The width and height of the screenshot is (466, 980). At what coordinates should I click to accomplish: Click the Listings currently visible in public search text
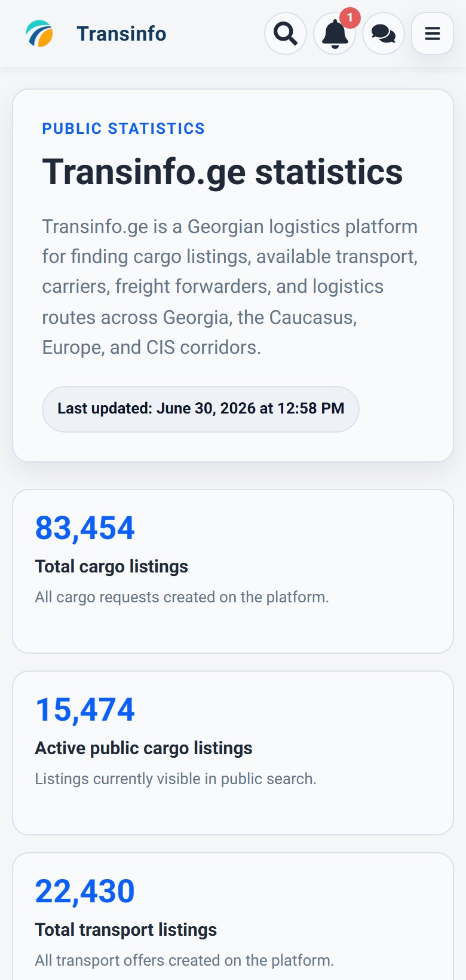[176, 779]
